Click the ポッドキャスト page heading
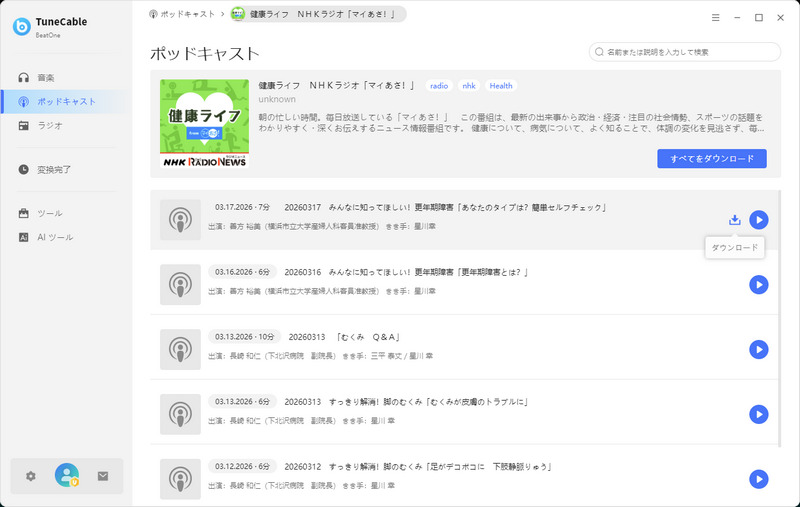Viewport: 800px width, 507px height. tap(205, 54)
